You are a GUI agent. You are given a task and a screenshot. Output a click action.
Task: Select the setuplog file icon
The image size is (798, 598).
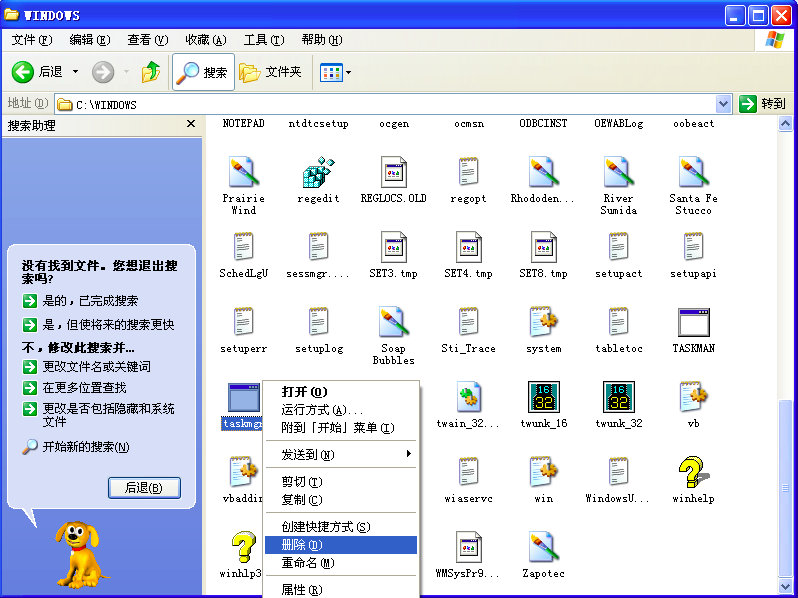click(318, 321)
